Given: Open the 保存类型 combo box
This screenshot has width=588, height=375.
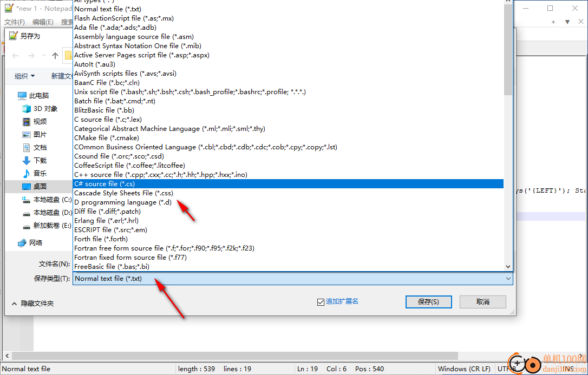Looking at the screenshot, I should [293, 279].
